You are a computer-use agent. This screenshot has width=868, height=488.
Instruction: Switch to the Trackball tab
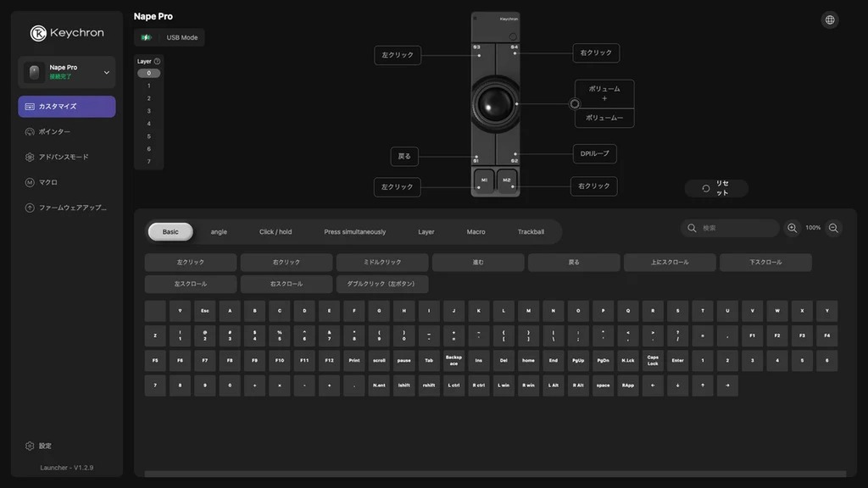coord(531,232)
